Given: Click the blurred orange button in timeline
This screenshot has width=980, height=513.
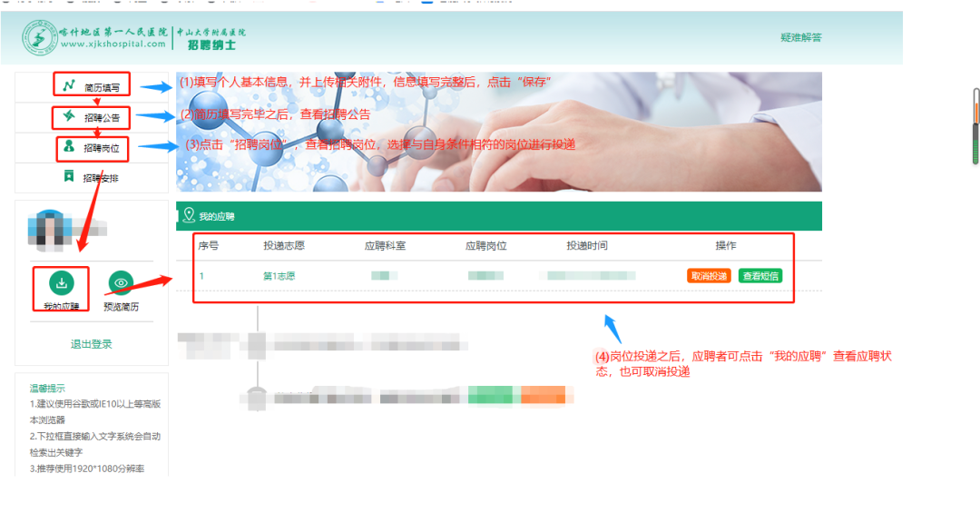Looking at the screenshot, I should pyautogui.click(x=544, y=395).
